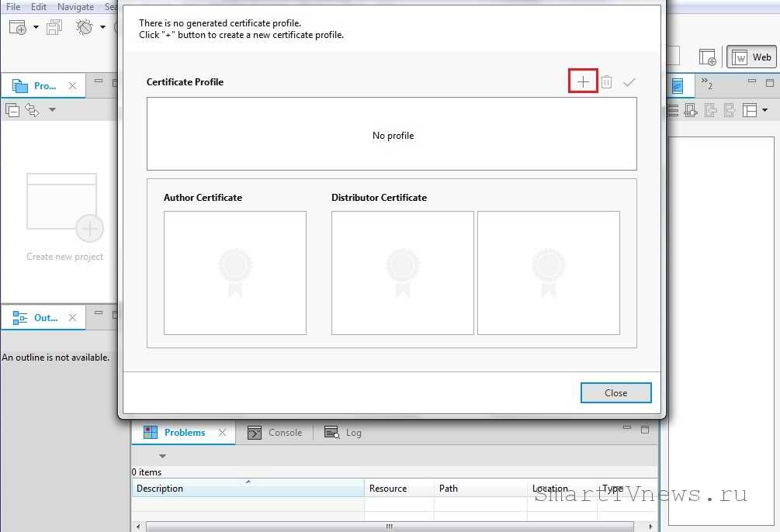Open the File menu
Viewport: 780px width, 532px height.
pyautogui.click(x=13, y=7)
